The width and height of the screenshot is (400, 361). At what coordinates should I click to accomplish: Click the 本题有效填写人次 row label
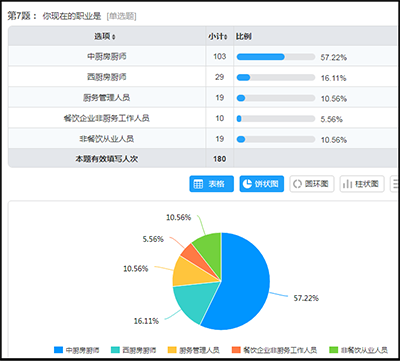[107, 159]
